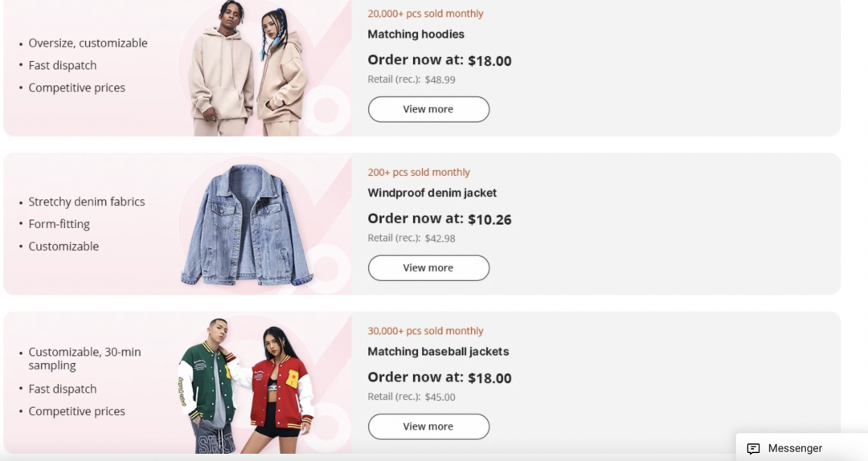
Task: Select the beige hoodies couple image
Action: [248, 68]
